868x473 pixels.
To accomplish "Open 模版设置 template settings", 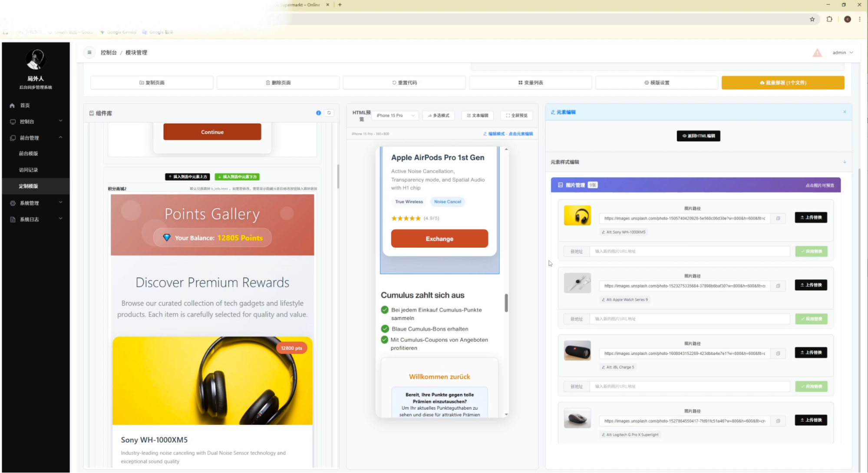I will point(657,83).
